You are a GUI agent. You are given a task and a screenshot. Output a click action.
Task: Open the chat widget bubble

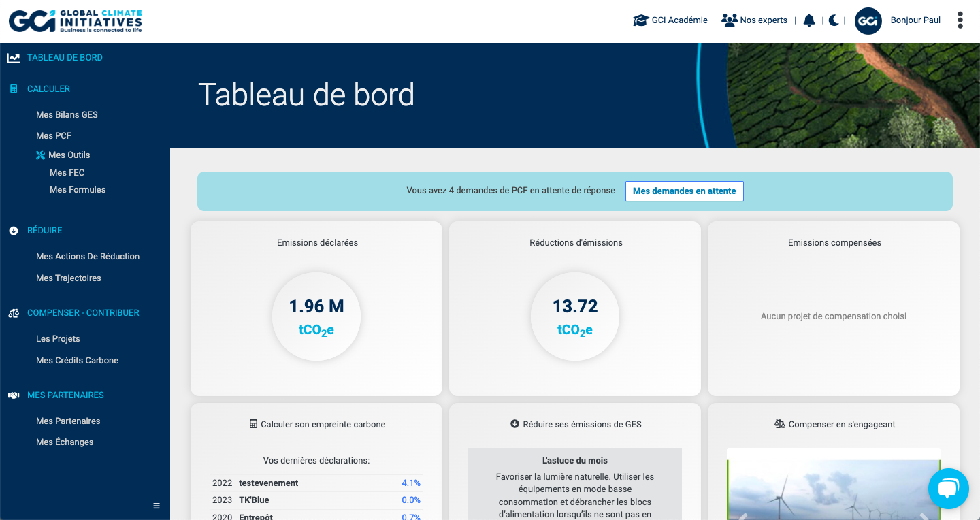point(948,489)
